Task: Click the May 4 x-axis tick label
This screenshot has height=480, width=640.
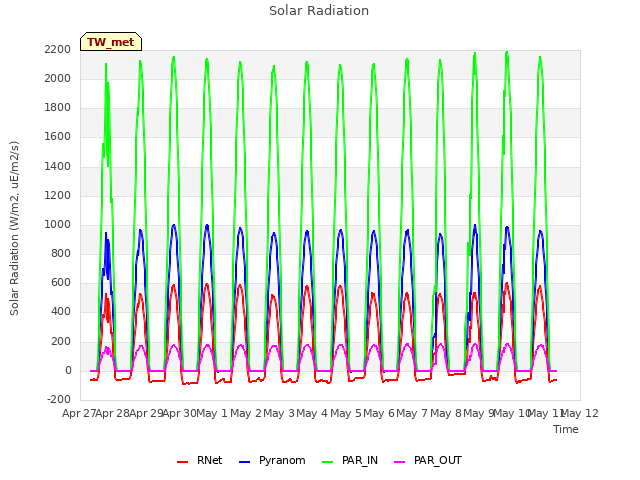Action: (312, 413)
